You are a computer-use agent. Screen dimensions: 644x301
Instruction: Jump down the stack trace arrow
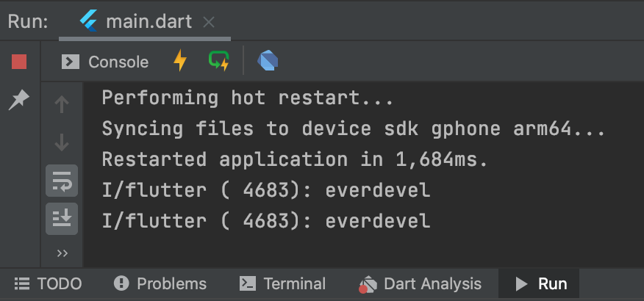pos(62,142)
